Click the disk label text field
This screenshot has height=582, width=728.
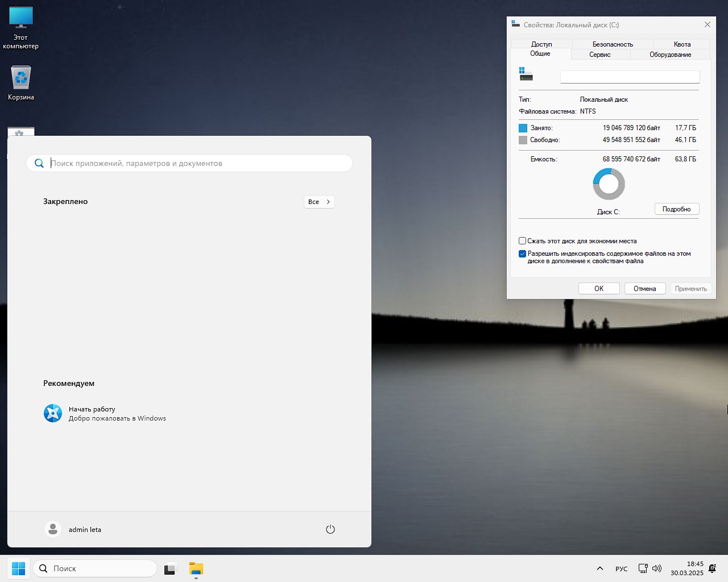pos(630,77)
